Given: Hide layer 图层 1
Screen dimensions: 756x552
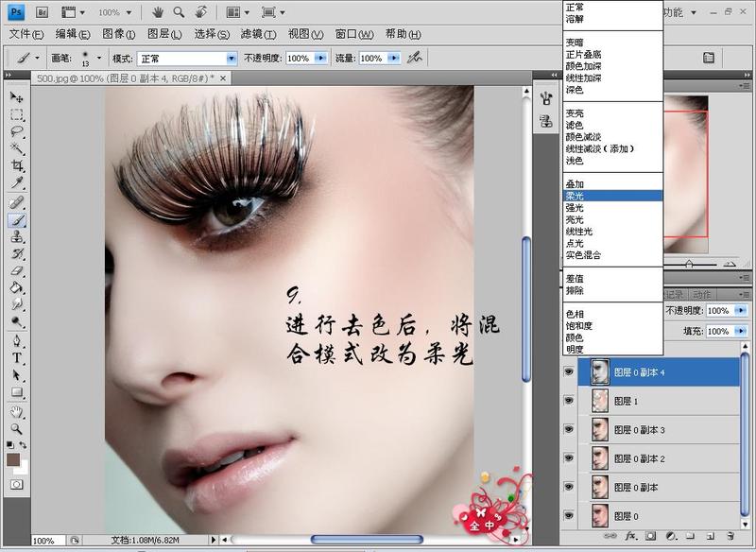Looking at the screenshot, I should (569, 401).
